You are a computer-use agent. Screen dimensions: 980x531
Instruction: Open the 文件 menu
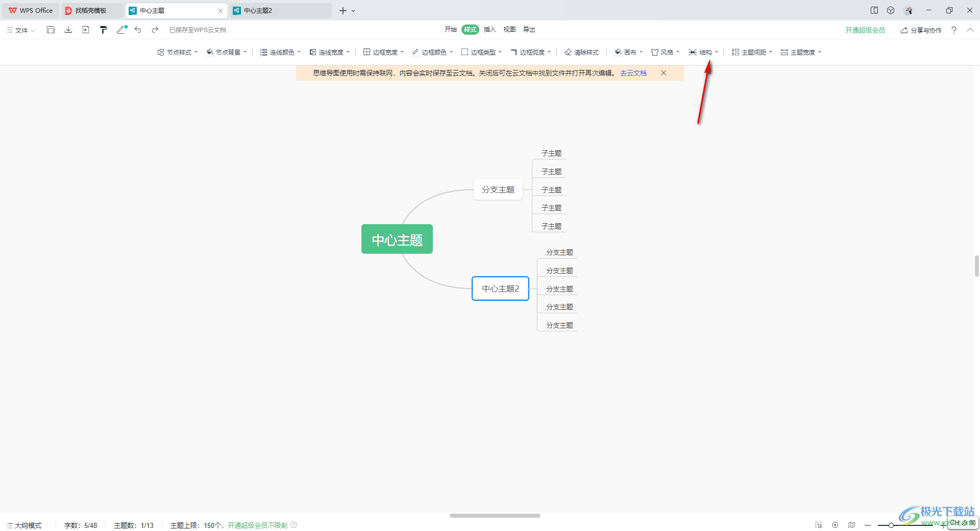pyautogui.click(x=21, y=30)
